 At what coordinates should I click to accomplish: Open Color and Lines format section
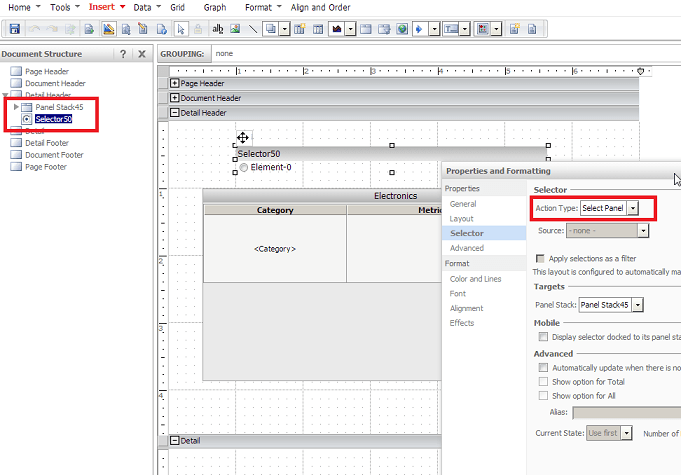coord(476,279)
